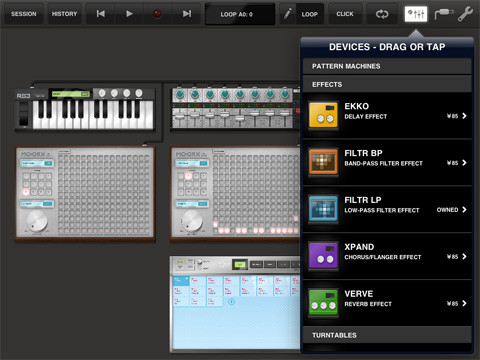Viewport: 480px width, 360px height.
Task: Click the large dial on right MOORX device
Action: (192, 220)
